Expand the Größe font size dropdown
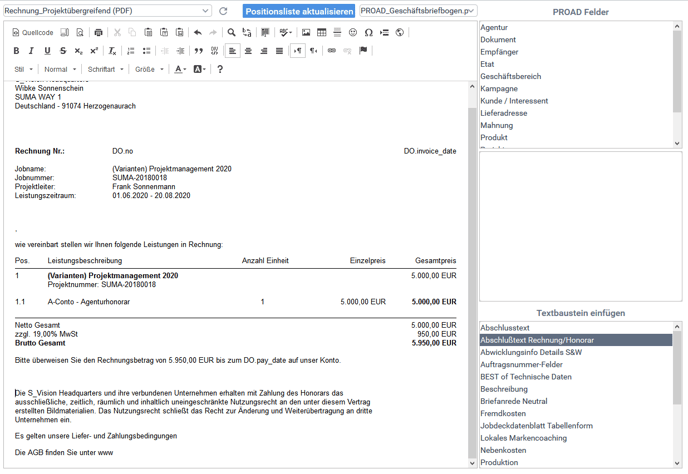This screenshot has height=474, width=688. [x=149, y=70]
